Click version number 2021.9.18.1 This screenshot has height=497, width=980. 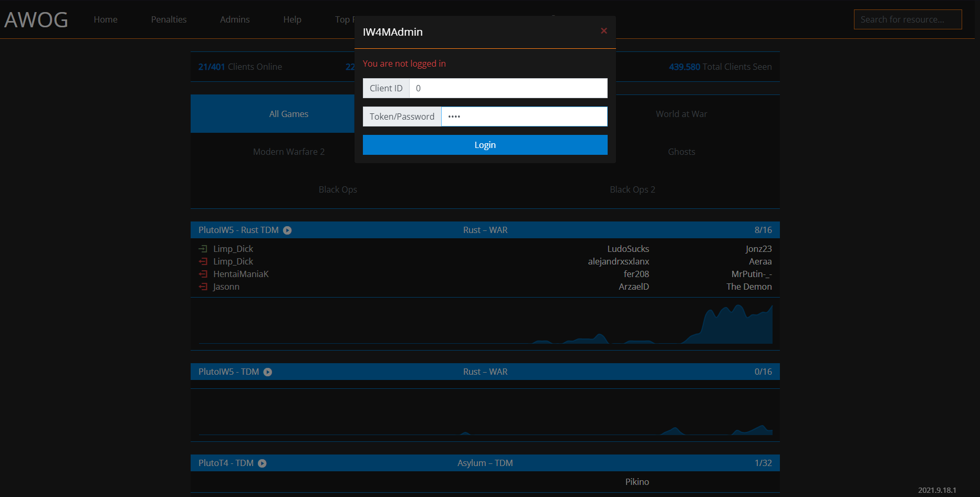[x=937, y=490]
